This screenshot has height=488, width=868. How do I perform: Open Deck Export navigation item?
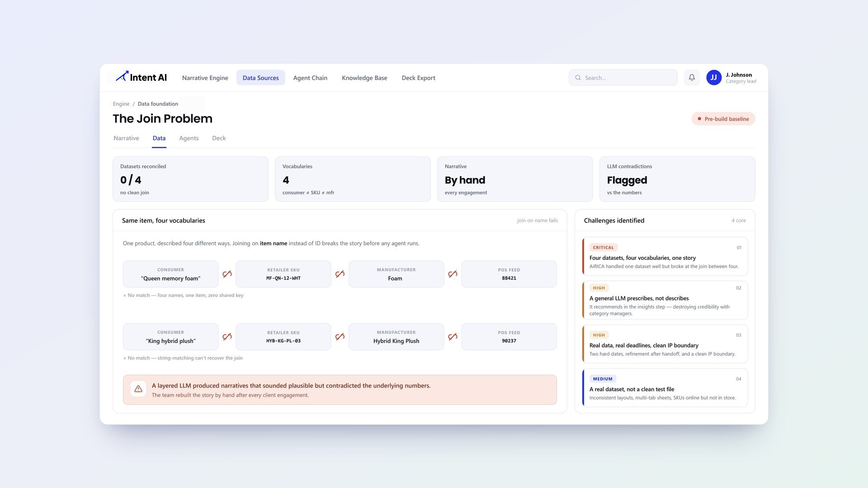coord(419,78)
